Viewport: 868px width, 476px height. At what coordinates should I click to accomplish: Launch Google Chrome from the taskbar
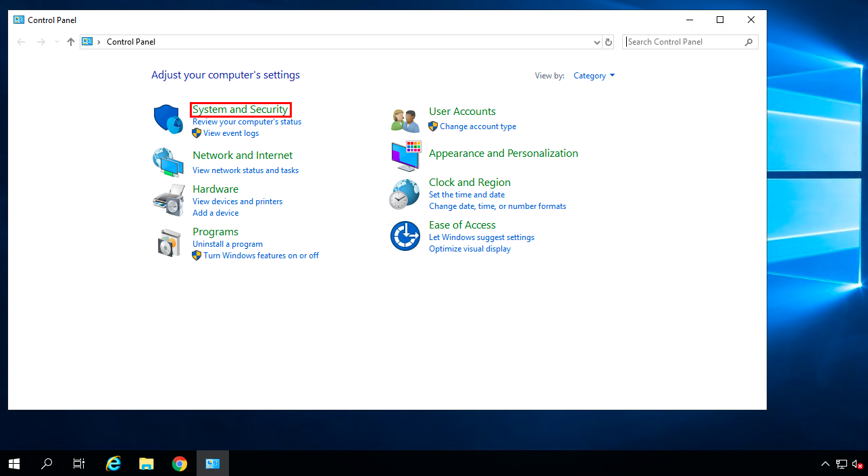click(x=179, y=463)
